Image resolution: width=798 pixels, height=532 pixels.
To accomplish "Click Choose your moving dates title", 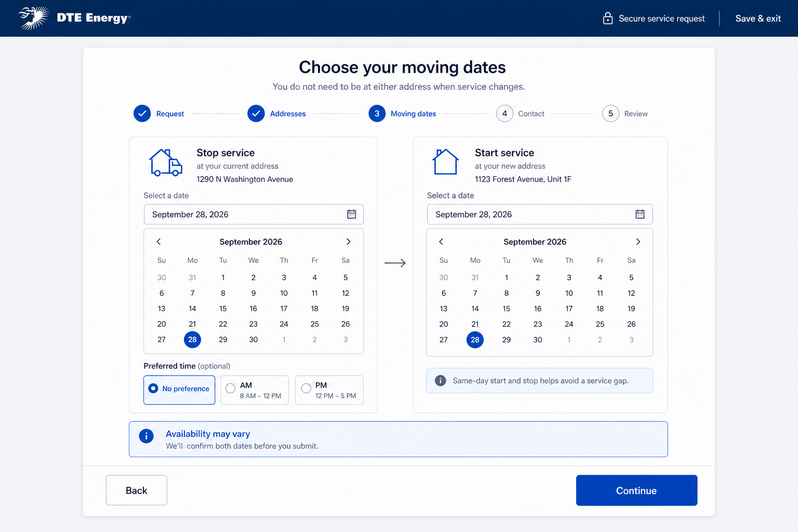I will tap(402, 67).
